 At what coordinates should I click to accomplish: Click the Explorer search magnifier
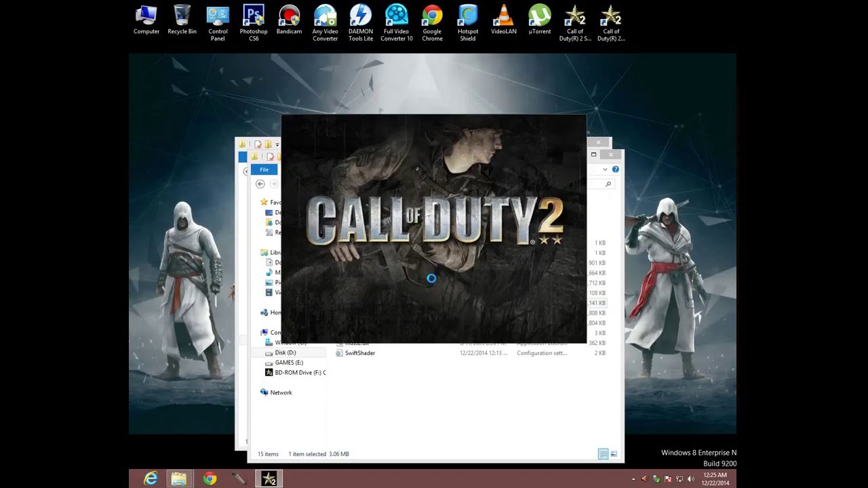point(608,184)
